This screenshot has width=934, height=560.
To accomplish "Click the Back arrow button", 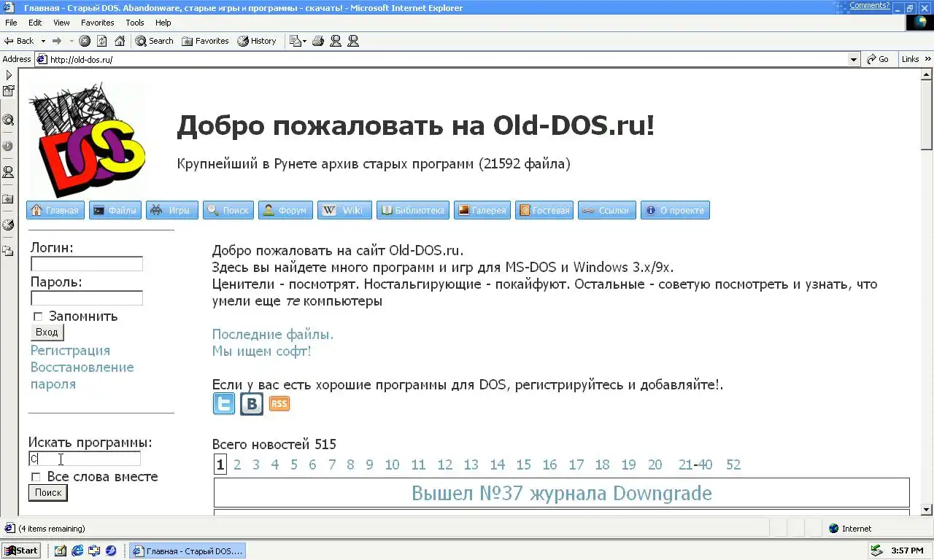I will [19, 41].
